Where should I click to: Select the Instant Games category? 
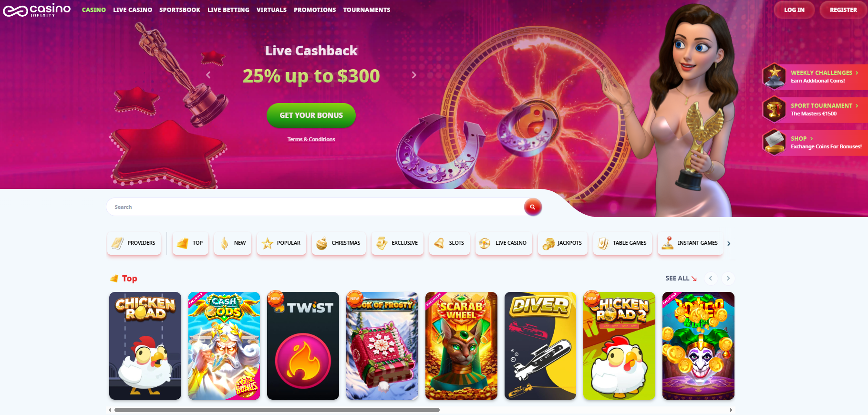tap(690, 243)
